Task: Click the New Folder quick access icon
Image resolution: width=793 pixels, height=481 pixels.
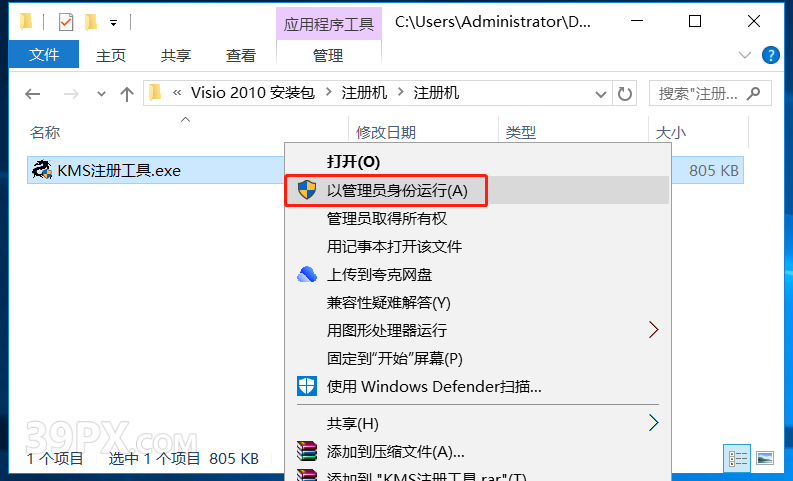Action: point(91,22)
